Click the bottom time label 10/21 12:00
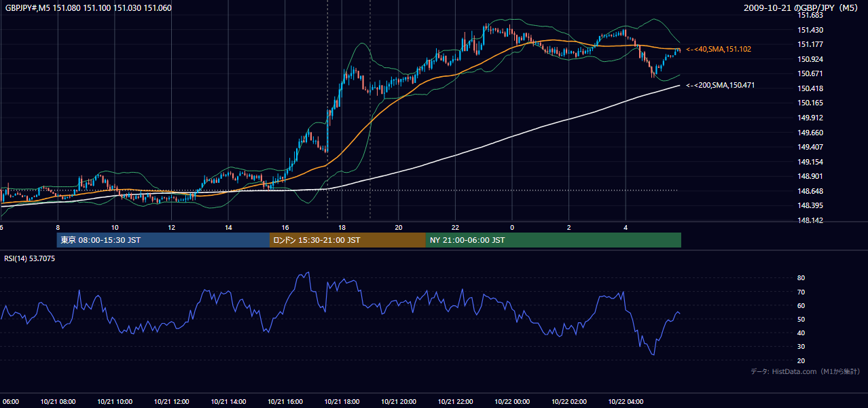The image size is (868, 408). point(171,402)
